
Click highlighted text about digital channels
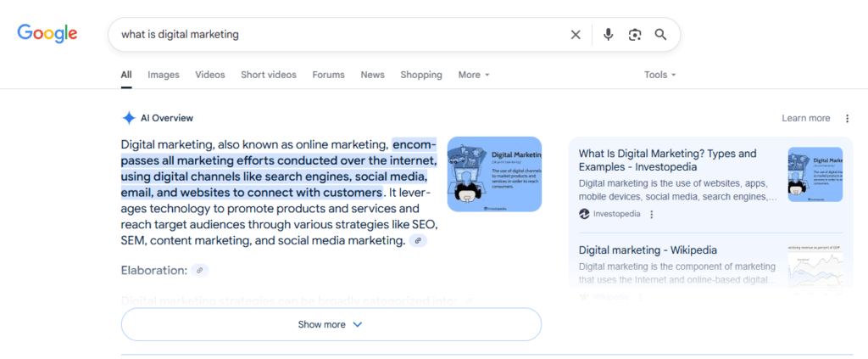(279, 169)
